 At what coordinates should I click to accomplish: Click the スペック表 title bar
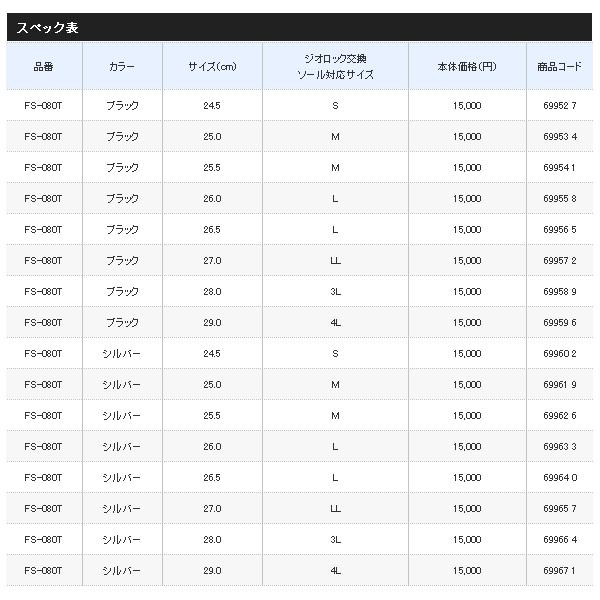click(x=300, y=27)
